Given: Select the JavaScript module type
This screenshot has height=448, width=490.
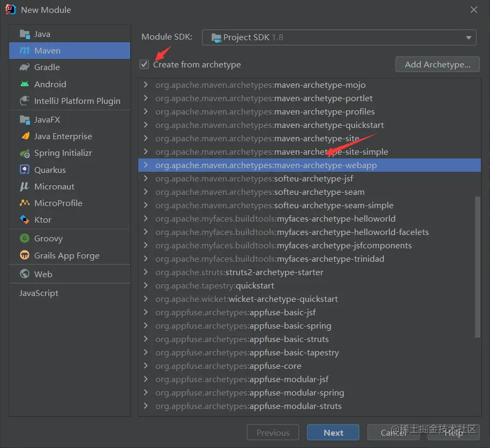Looking at the screenshot, I should click(70, 293).
